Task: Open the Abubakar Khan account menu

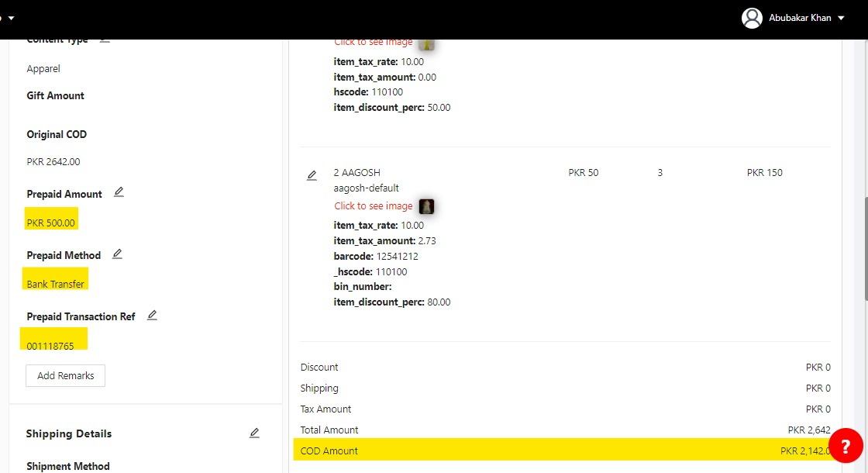Action: pos(800,18)
